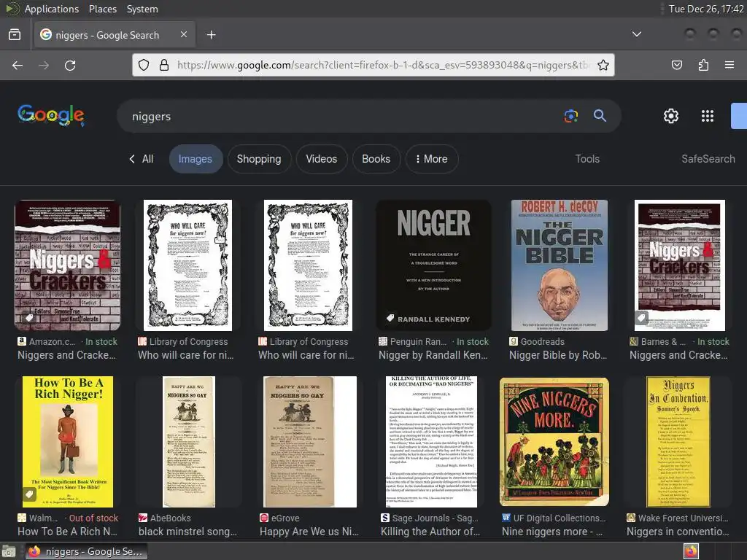Open the System menu
Image resolution: width=747 pixels, height=560 pixels.
142,9
